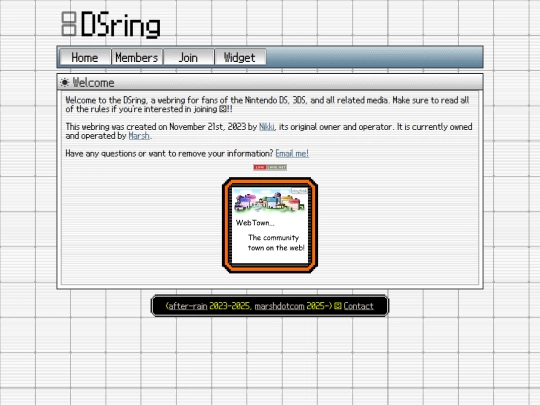Click the sun icon beside Welcome
The height and width of the screenshot is (405, 540).
click(64, 82)
